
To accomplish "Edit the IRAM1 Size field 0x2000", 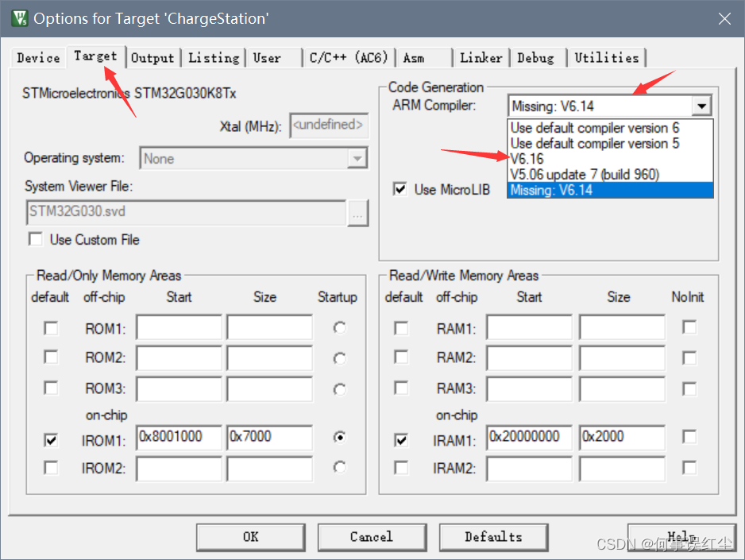I will 622,437.
